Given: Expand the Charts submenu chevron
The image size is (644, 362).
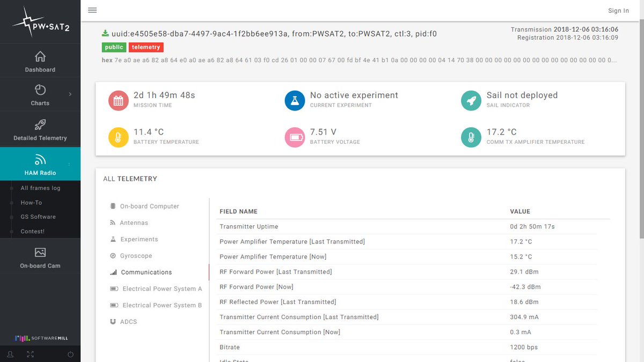Looking at the screenshot, I should (69, 94).
